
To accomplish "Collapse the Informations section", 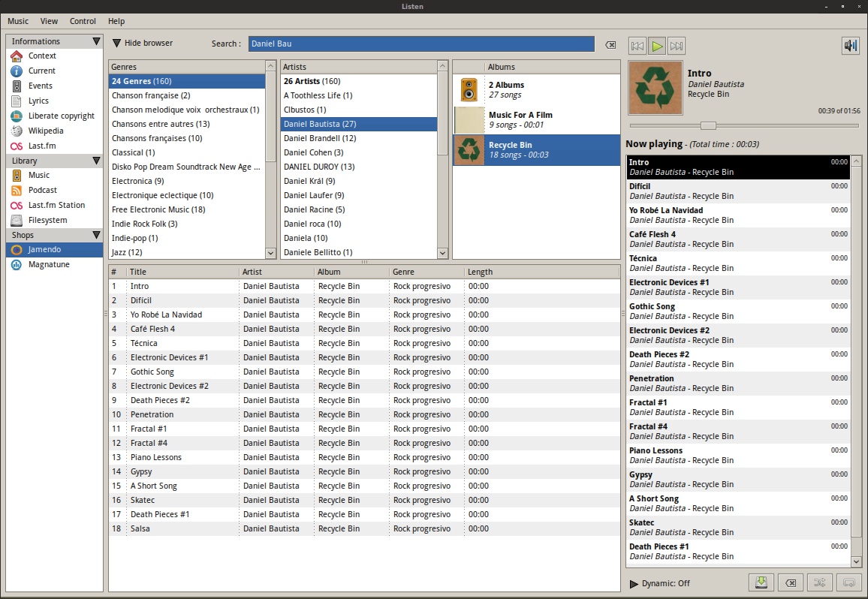I will tap(96, 41).
